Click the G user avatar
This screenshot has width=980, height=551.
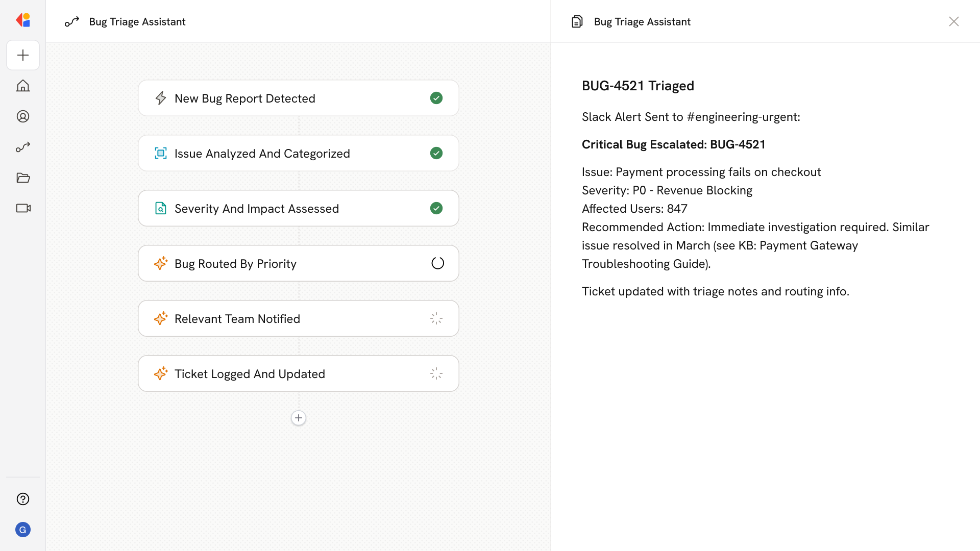click(23, 530)
